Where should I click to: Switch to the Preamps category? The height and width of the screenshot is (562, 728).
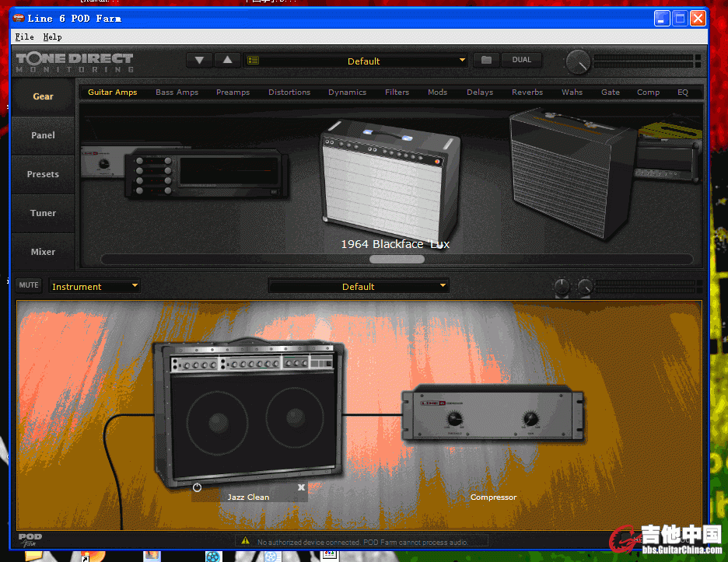click(x=233, y=92)
